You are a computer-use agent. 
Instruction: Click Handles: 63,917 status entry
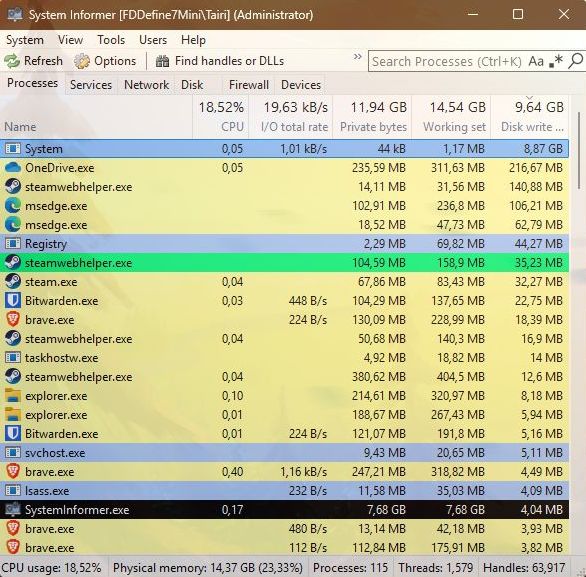(x=524, y=568)
